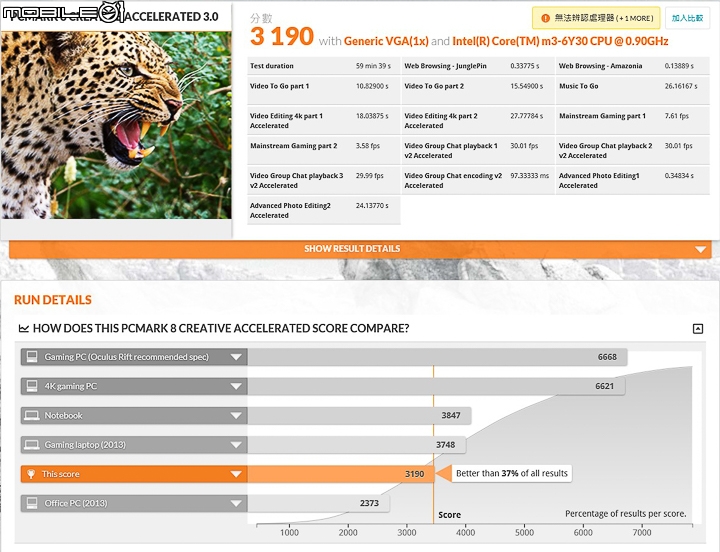
Task: Click the desktop icon beside Gaming PC (Oculus Rift)
Action: point(32,357)
